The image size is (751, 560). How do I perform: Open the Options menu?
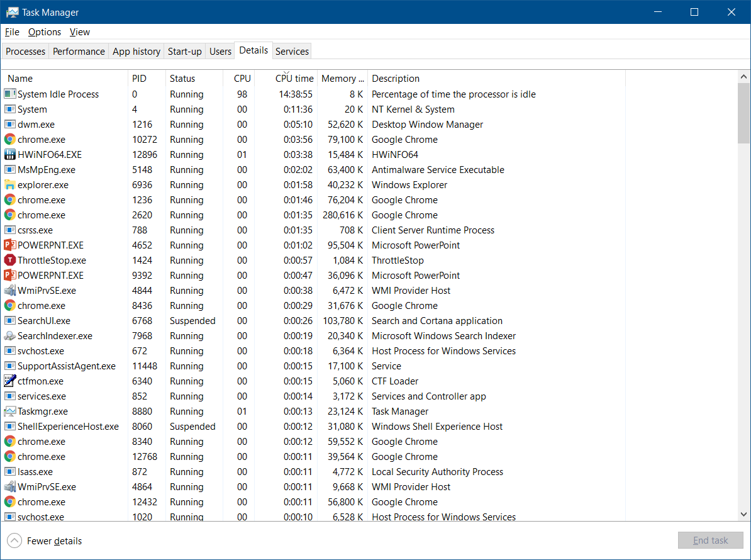click(x=45, y=32)
